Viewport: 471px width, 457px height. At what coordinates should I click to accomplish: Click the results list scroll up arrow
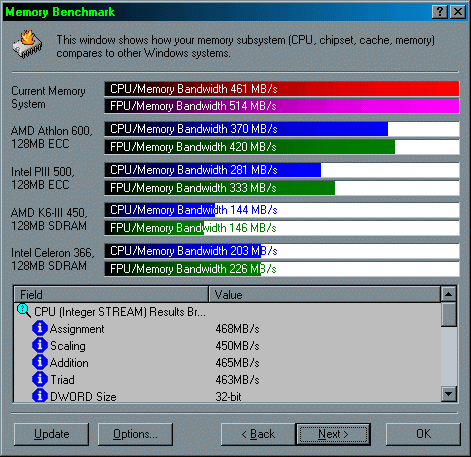point(448,294)
